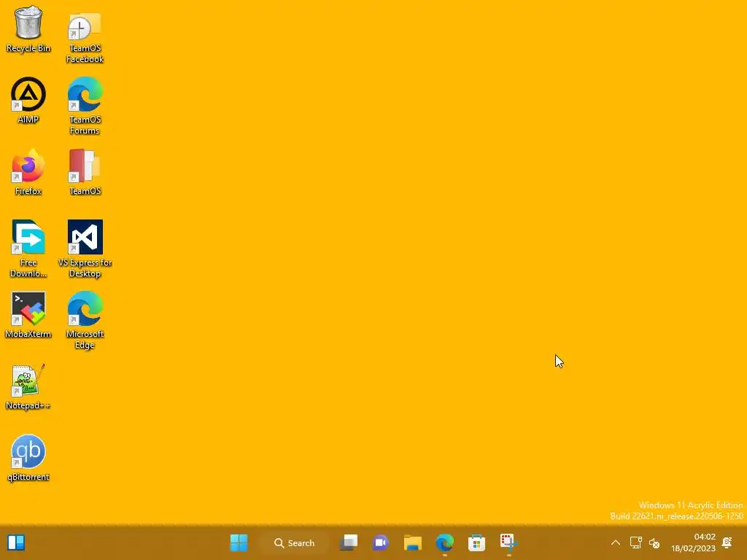Open the Chat app in taskbar
The width and height of the screenshot is (747, 560).
(381, 542)
